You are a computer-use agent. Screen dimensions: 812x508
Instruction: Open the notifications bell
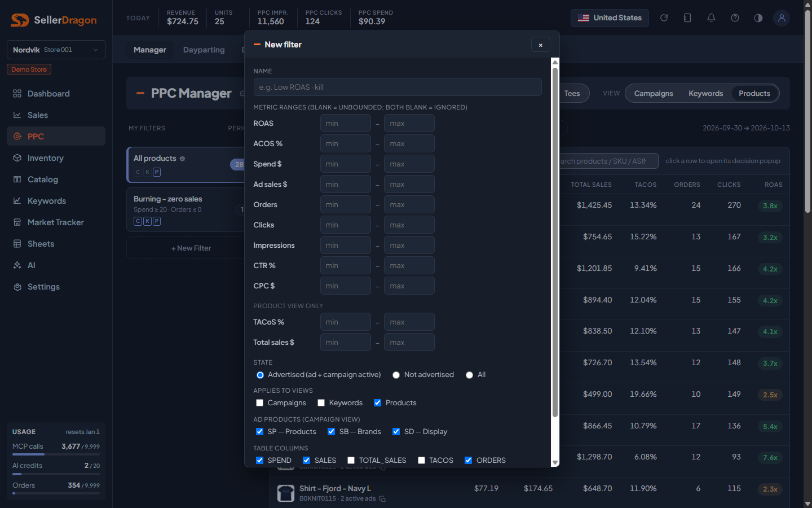[x=711, y=18]
